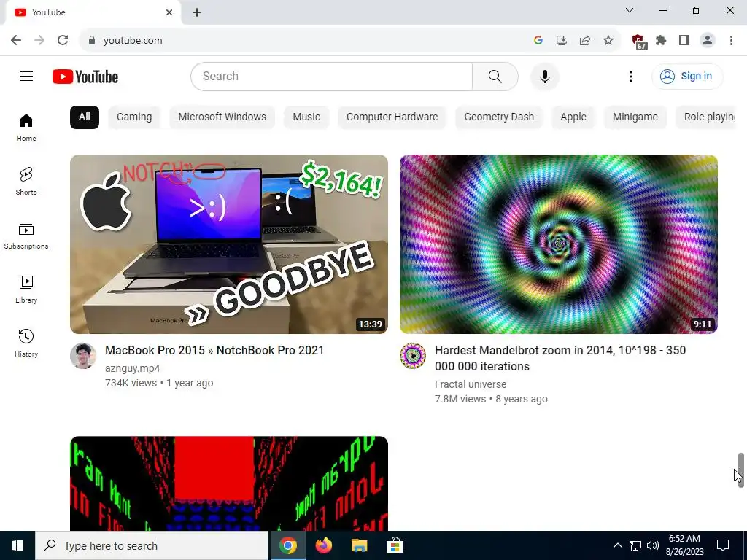Screen dimensions: 747x560
Task: Select the Computer Hardware filter chip
Action: click(x=392, y=117)
